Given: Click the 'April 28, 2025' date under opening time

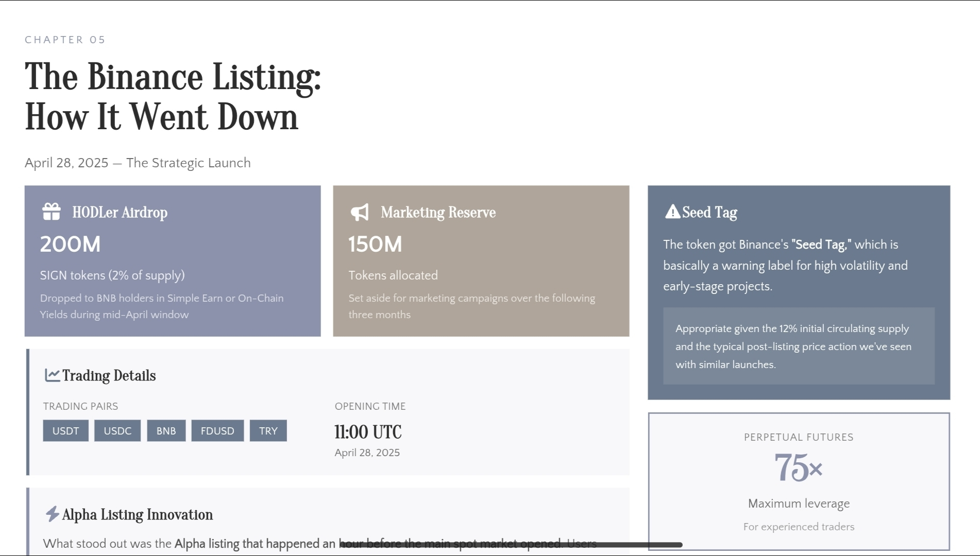Looking at the screenshot, I should coord(367,453).
